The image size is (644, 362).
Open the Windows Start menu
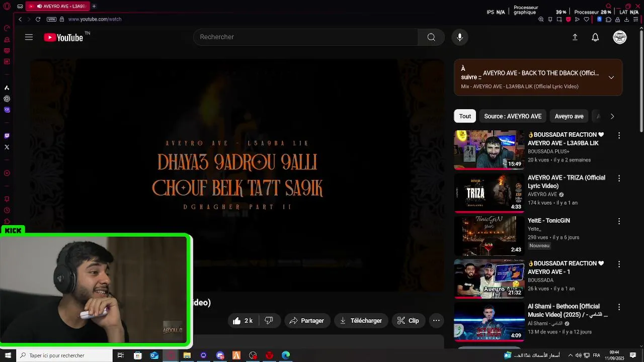click(x=8, y=355)
